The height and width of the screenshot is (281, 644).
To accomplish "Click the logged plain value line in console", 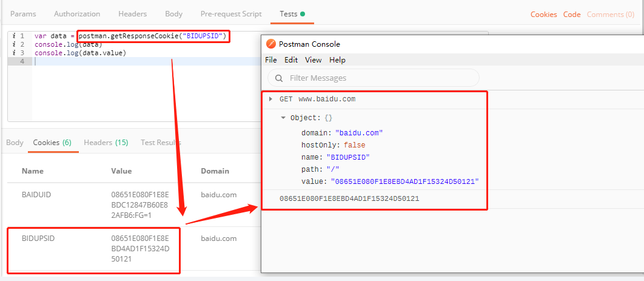I will pos(349,199).
